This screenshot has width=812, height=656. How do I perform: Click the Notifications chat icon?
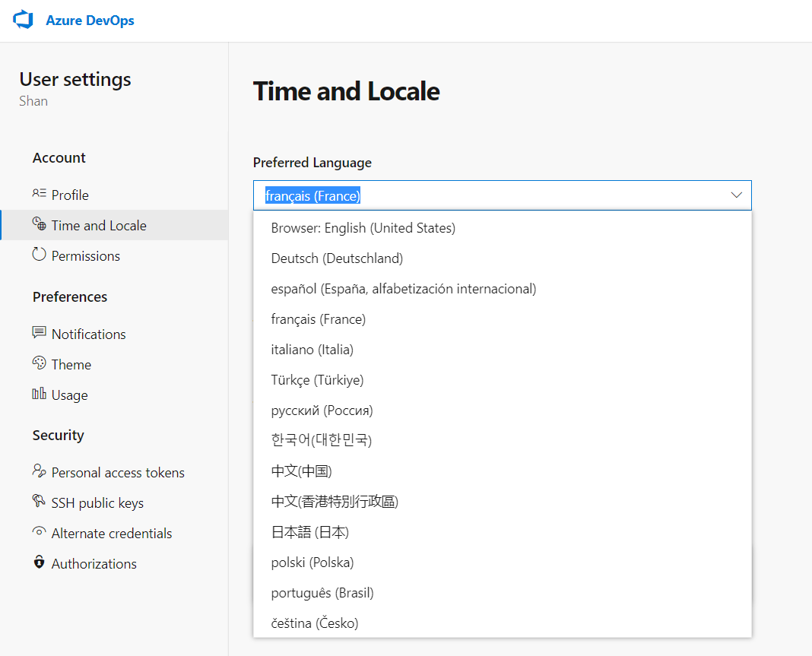point(39,332)
